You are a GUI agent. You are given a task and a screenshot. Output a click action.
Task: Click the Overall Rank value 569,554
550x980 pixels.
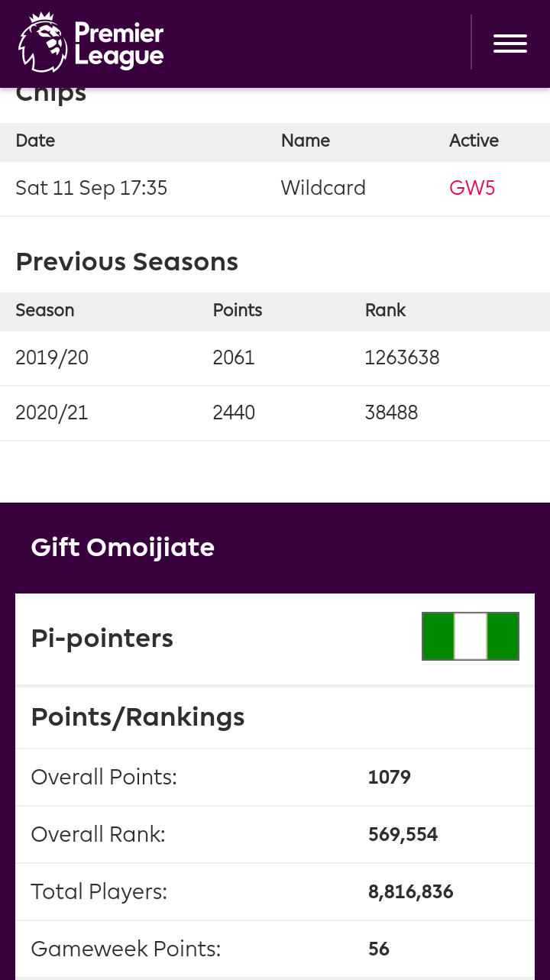click(403, 835)
